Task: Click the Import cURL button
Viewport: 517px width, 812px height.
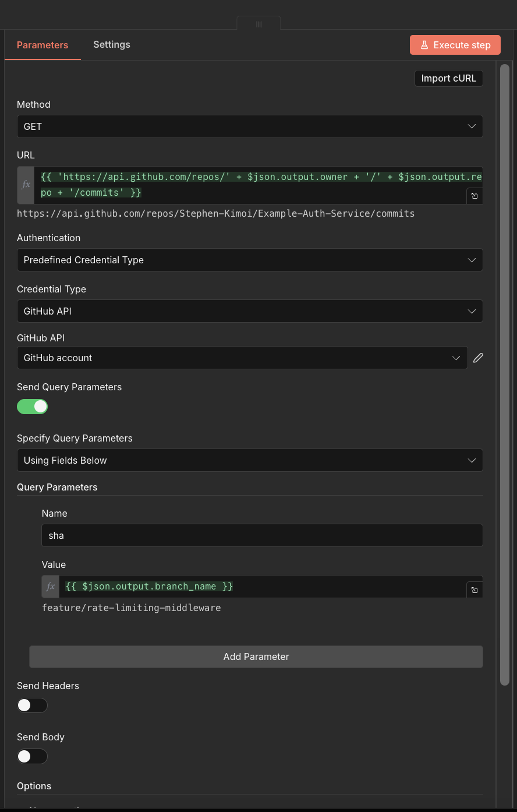Action: (448, 78)
